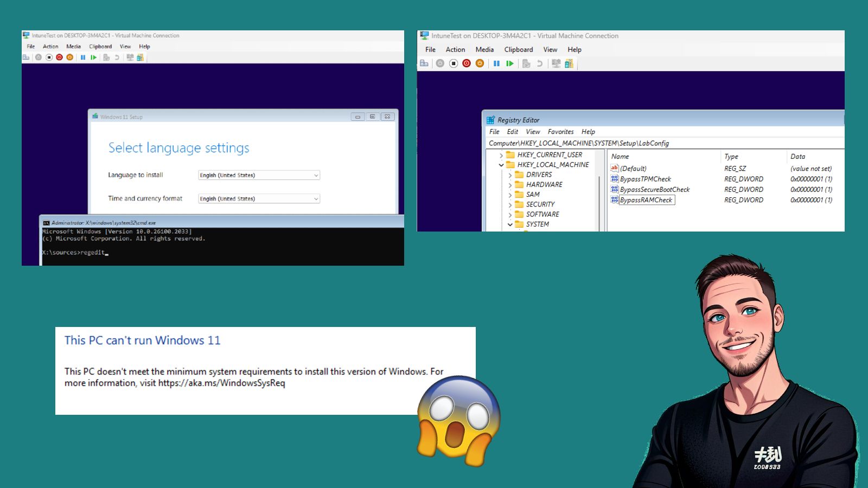Click Ctrl+Alt+Delete icon in Registry Editor VM window
Image resolution: width=868 pixels, height=488 pixels.
tap(424, 63)
